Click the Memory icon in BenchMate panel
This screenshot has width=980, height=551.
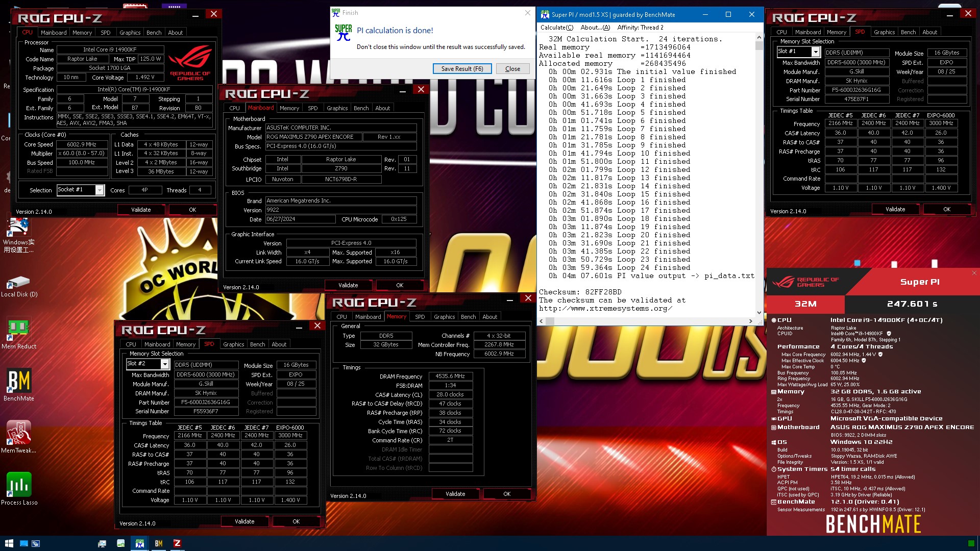tap(774, 392)
